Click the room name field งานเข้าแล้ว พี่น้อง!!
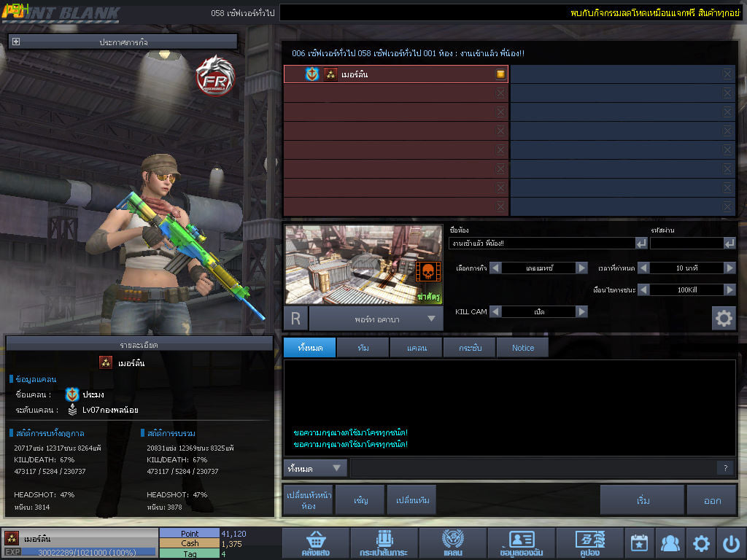 tap(542, 244)
